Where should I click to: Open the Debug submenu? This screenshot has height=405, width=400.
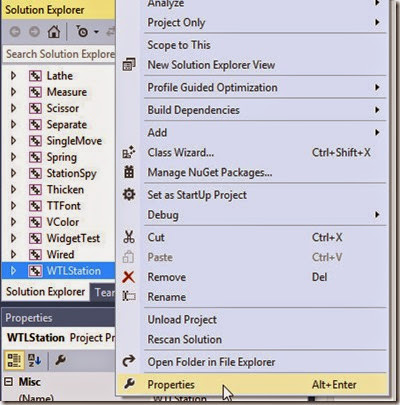pyautogui.click(x=253, y=215)
